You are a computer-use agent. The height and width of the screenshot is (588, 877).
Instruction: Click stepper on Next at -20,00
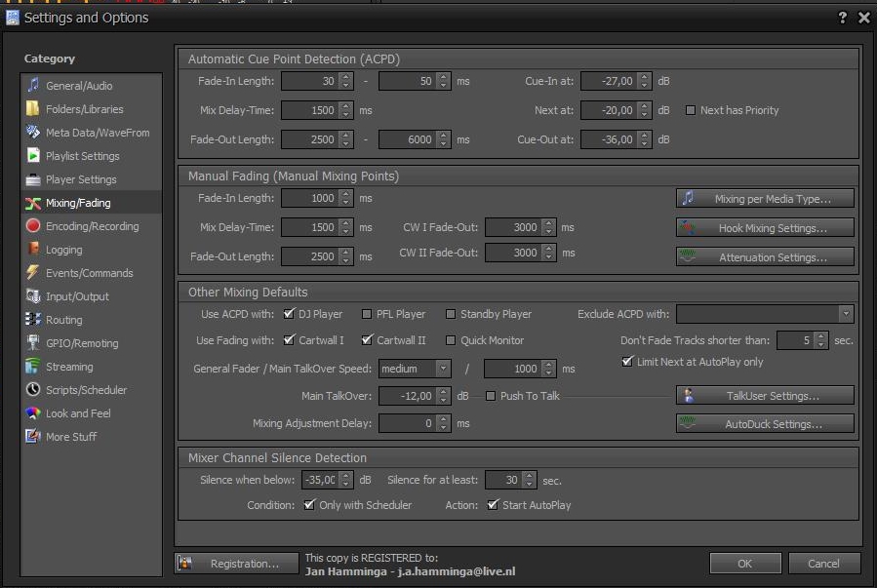(x=644, y=110)
